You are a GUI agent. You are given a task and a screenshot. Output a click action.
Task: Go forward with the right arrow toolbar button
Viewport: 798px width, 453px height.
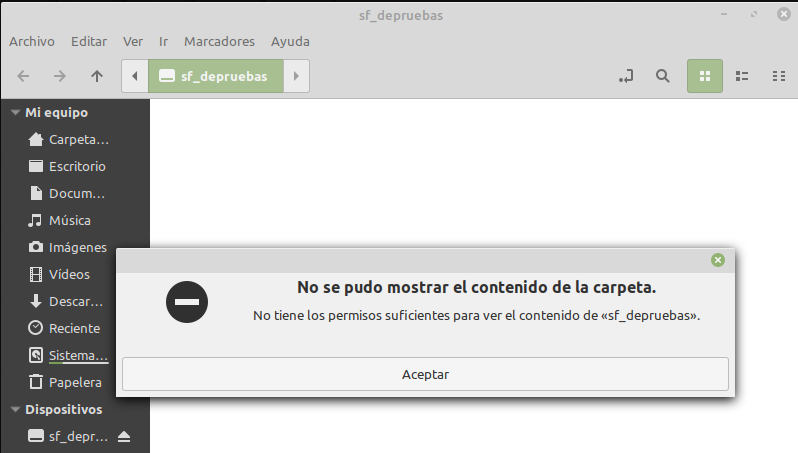coord(60,76)
